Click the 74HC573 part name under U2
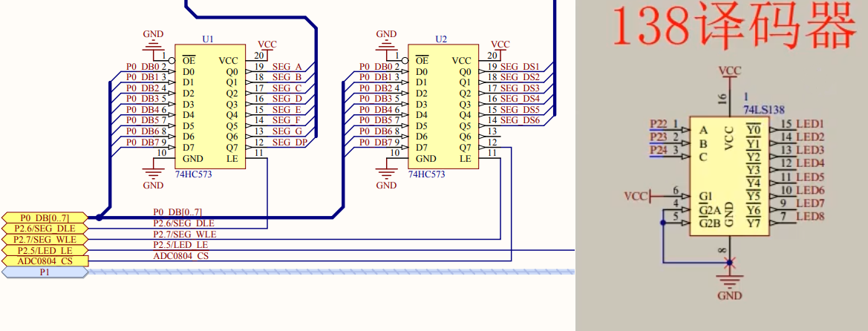This screenshot has height=331, width=868. [x=426, y=174]
